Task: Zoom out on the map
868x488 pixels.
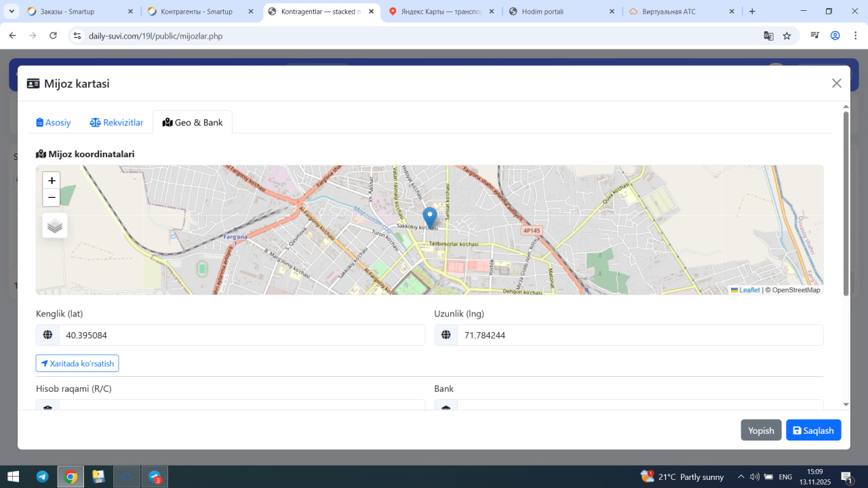Action: pos(52,197)
